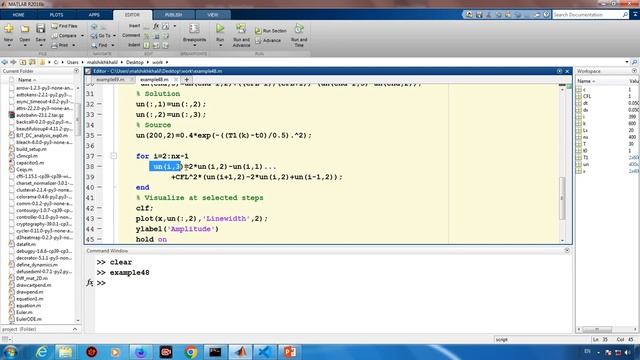Click the Name column header in Workspace
This screenshot has height=360, width=640.
[x=586, y=81]
